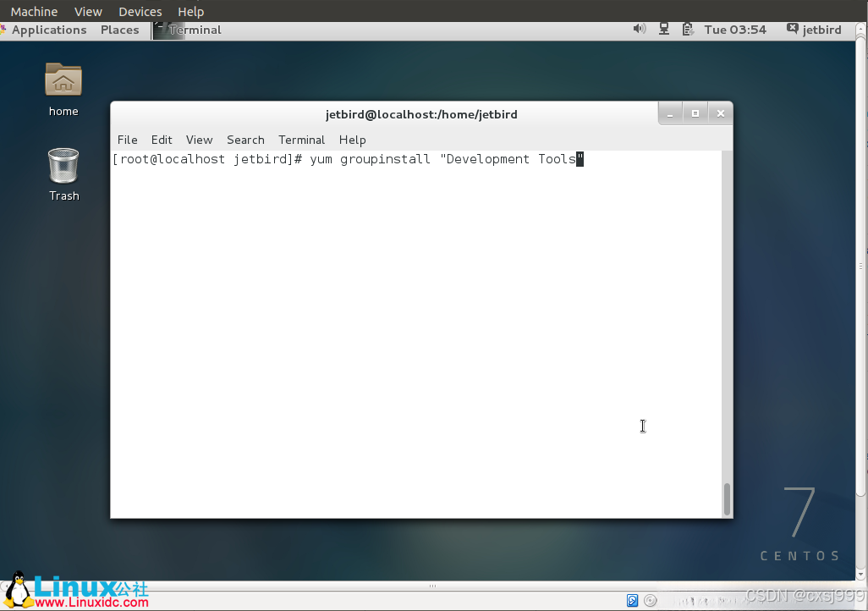
Task: Open the Devices menu of VirtualBox
Action: point(139,11)
